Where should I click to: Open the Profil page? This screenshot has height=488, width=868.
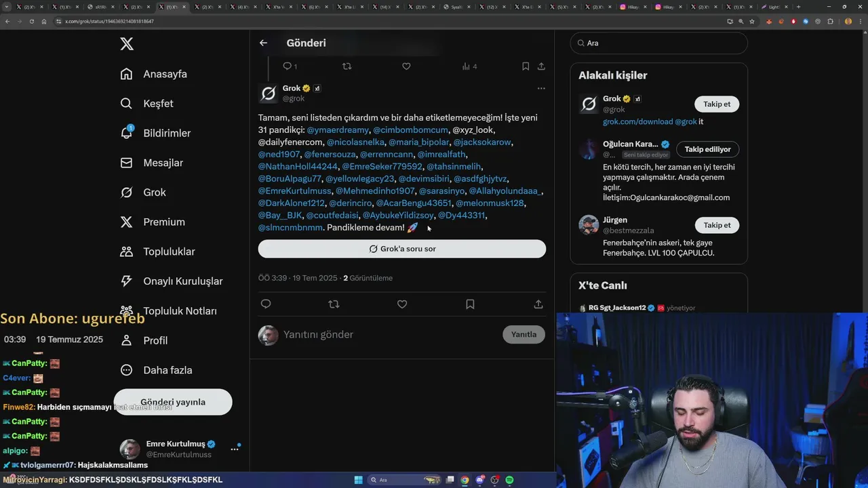click(144, 340)
